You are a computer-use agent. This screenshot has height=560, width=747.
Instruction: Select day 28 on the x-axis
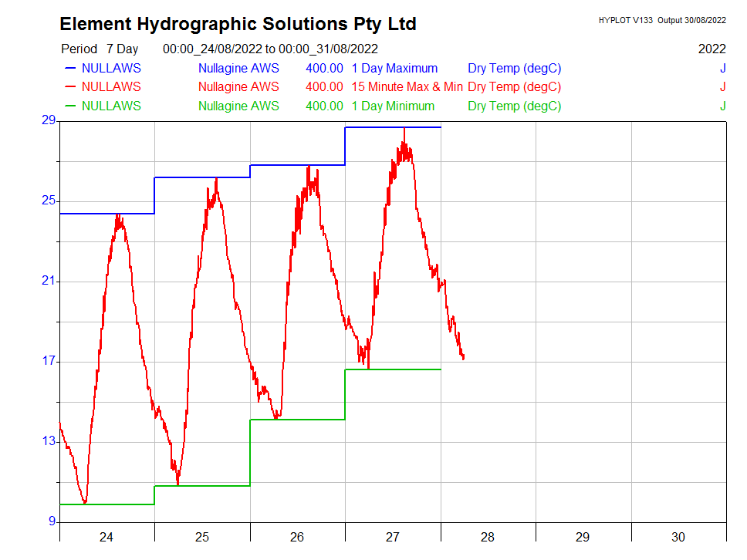(x=487, y=538)
